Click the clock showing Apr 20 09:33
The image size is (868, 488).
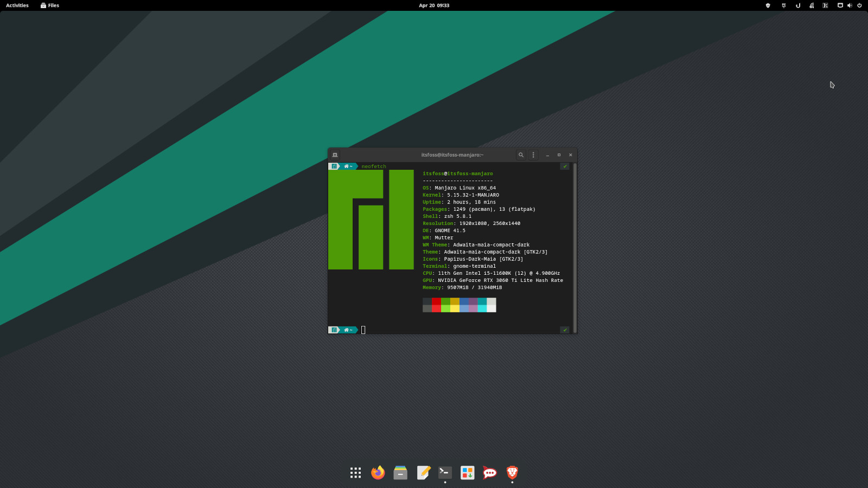[434, 5]
